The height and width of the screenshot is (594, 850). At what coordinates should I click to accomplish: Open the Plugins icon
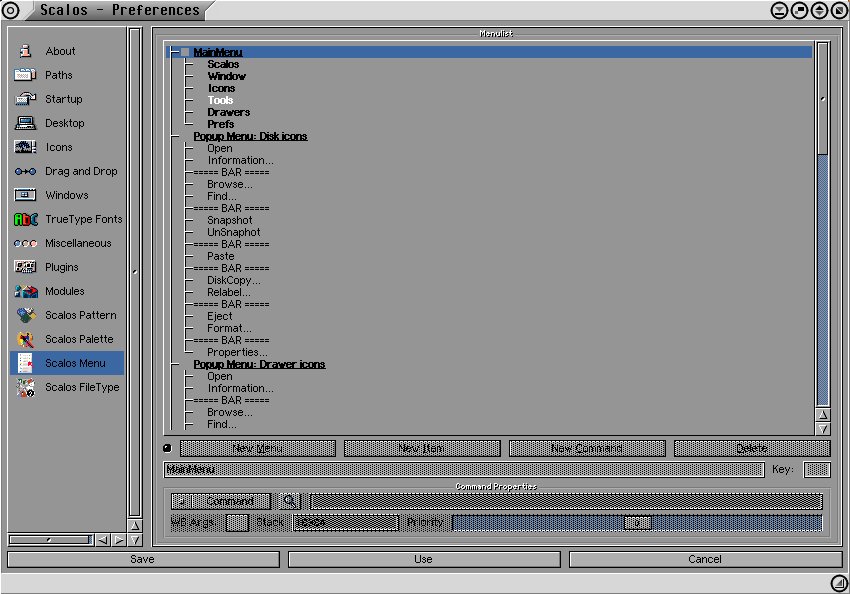click(25, 267)
